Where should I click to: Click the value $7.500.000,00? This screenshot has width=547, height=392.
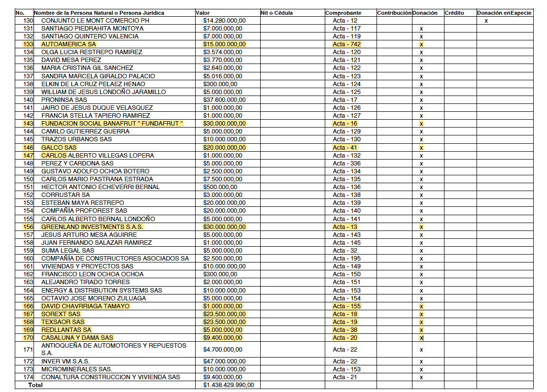pyautogui.click(x=223, y=179)
